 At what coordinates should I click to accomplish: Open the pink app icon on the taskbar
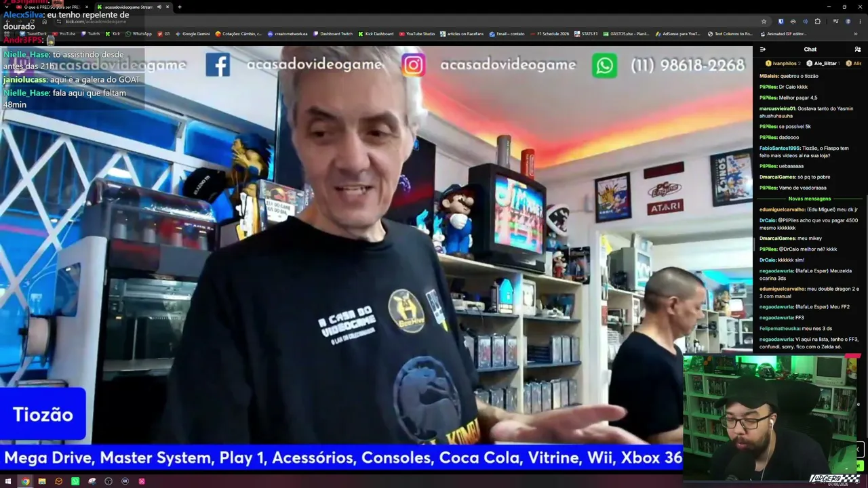(142, 481)
